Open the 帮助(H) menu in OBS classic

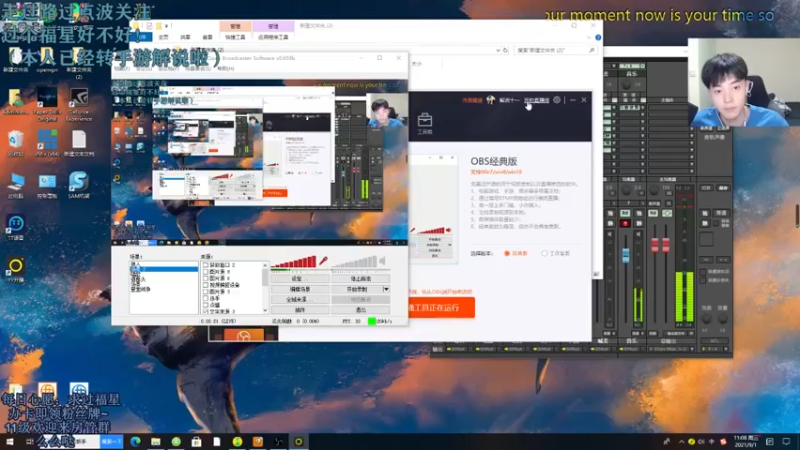226,68
